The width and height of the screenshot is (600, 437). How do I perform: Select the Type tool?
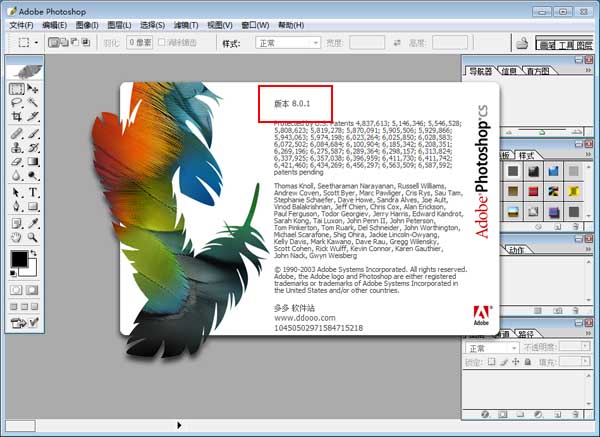[x=33, y=192]
